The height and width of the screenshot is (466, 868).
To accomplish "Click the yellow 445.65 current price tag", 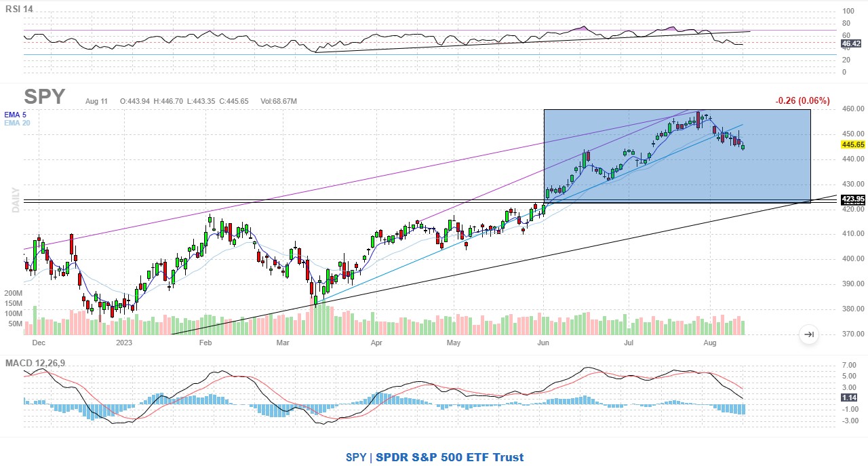I will coord(852,144).
